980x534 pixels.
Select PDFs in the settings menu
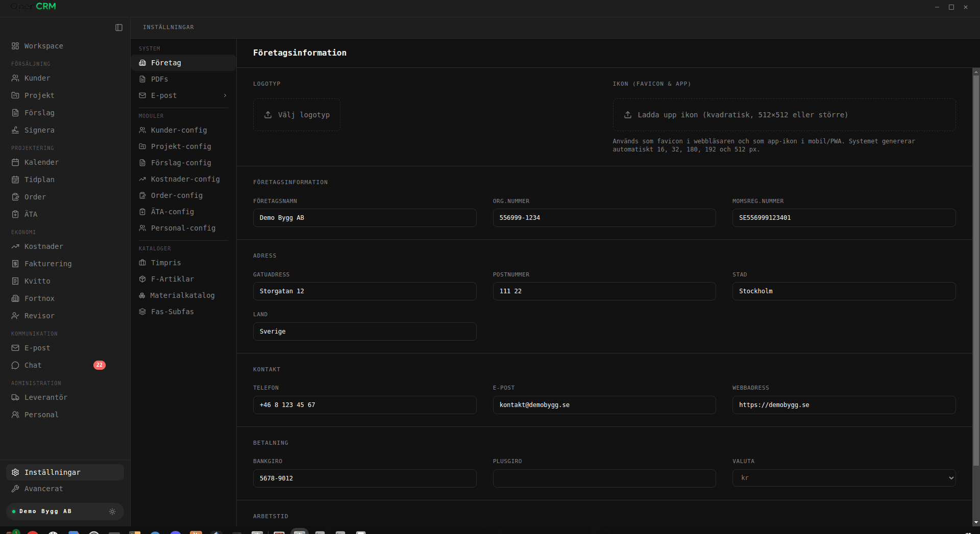click(x=184, y=79)
